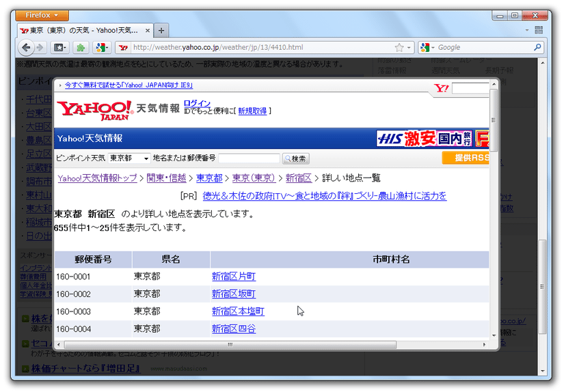Click popup horizontal scrollbar left arrow
The height and width of the screenshot is (392, 564).
(59, 345)
